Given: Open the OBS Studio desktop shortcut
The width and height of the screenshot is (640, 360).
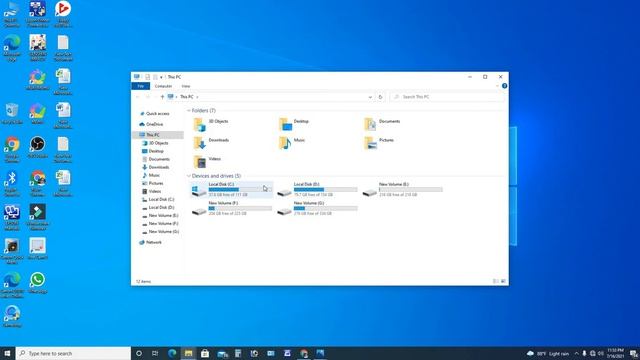Looking at the screenshot, I should [38, 148].
